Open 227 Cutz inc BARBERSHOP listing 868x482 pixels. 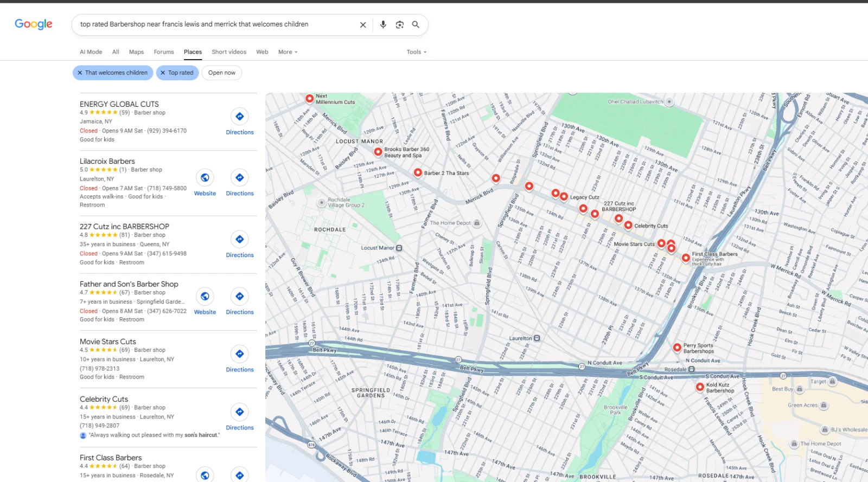pyautogui.click(x=124, y=227)
